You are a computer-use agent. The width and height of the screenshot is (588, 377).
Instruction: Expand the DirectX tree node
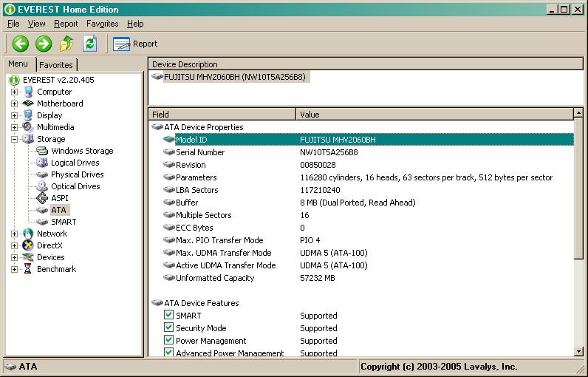coord(14,245)
